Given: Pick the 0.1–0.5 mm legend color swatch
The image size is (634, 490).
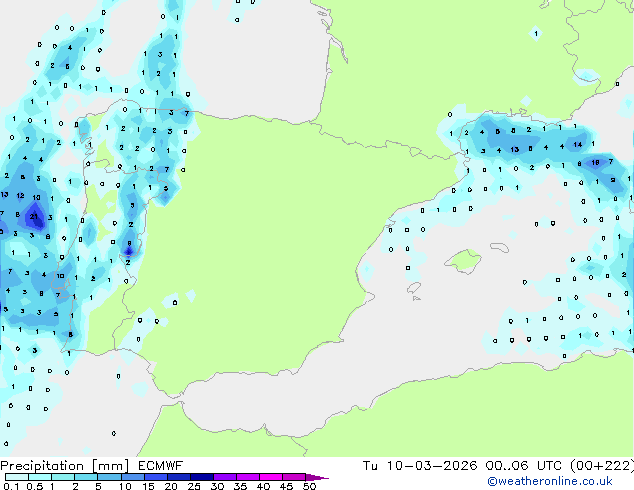Looking at the screenshot, I should pyautogui.click(x=17, y=477).
